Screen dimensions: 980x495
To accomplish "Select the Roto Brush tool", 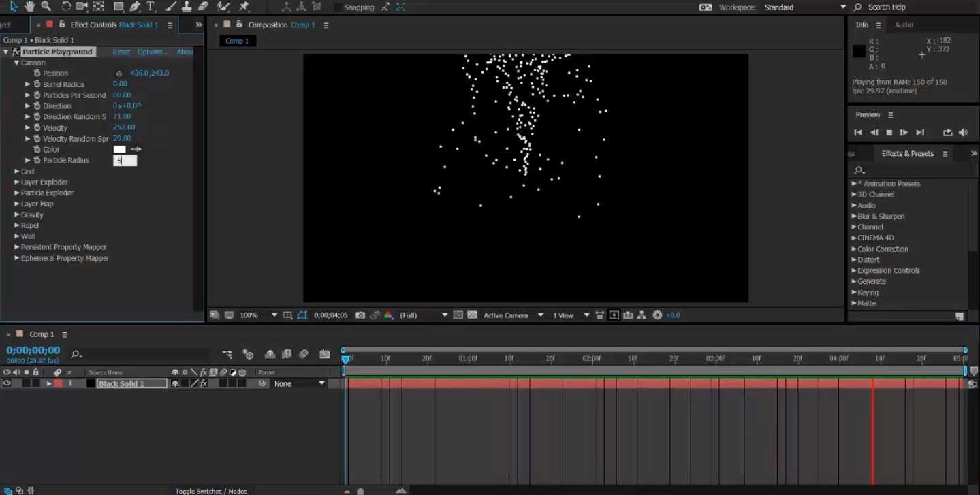I will pos(223,6).
